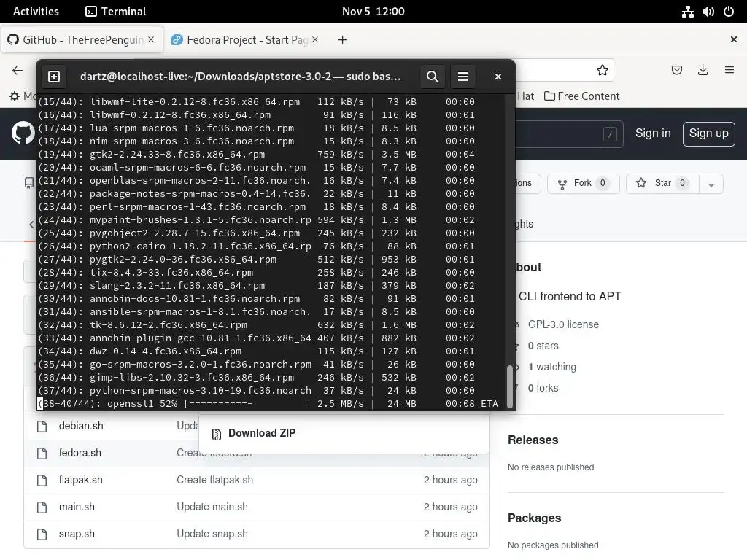
Task: Select GitHub TheFreePenguin tab
Action: tap(82, 39)
